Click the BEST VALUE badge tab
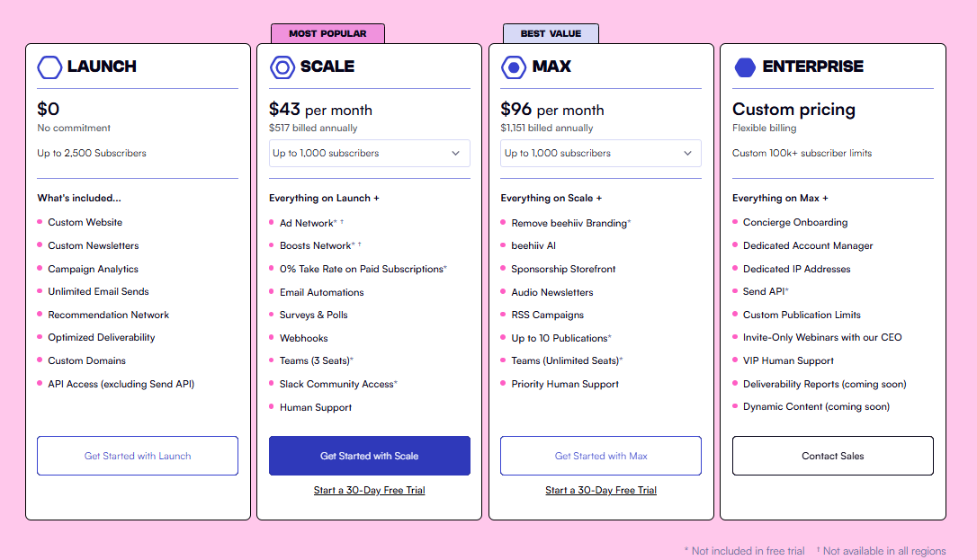This screenshot has width=977, height=560. pos(551,33)
